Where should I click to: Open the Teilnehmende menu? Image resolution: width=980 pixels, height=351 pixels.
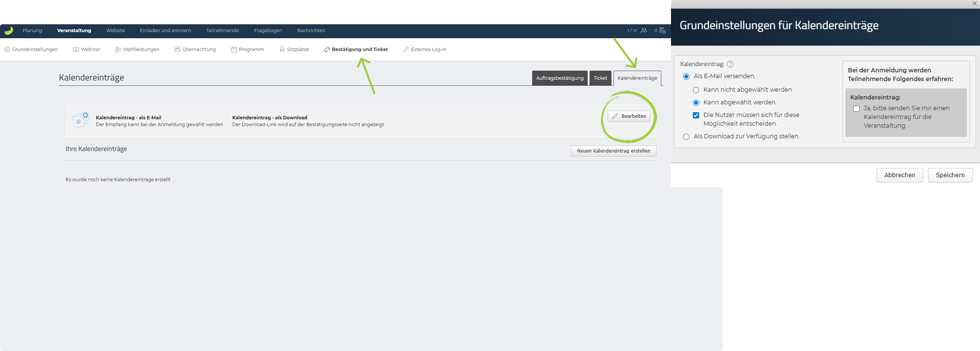click(x=222, y=31)
